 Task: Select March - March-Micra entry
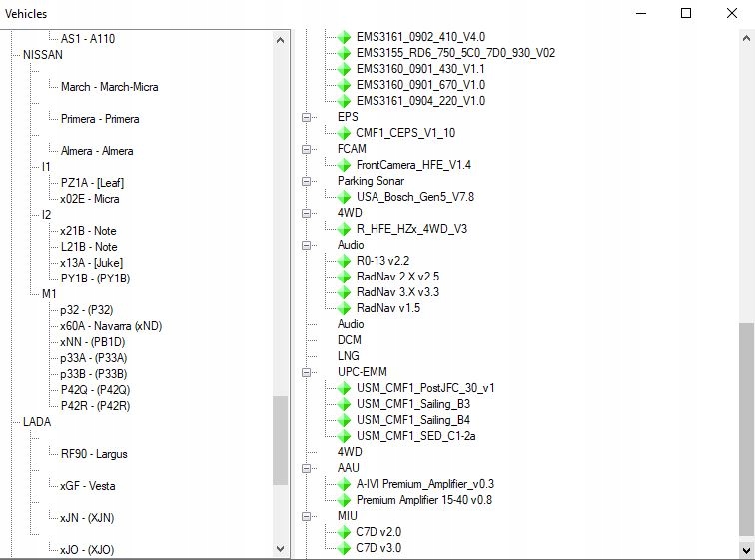coord(109,87)
